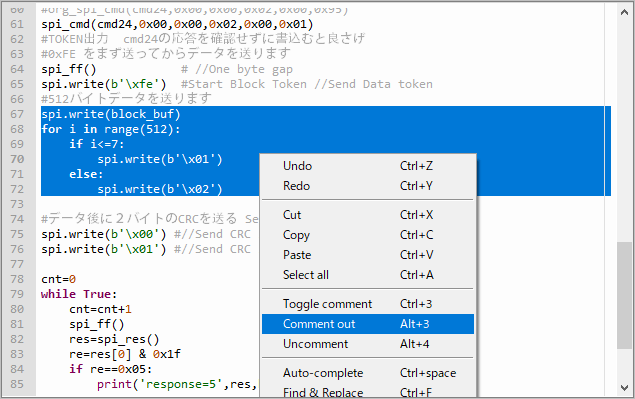635x399 pixels.
Task: Select Paste from the context menu
Action: point(368,255)
